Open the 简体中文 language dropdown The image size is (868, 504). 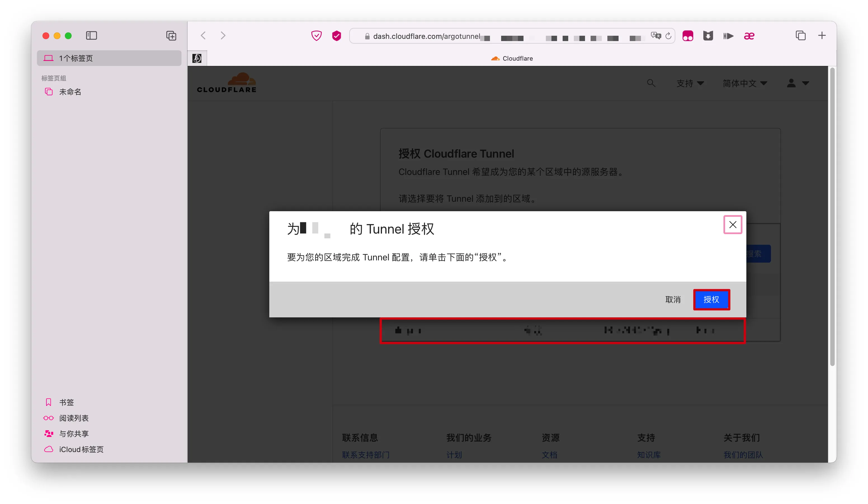(745, 83)
